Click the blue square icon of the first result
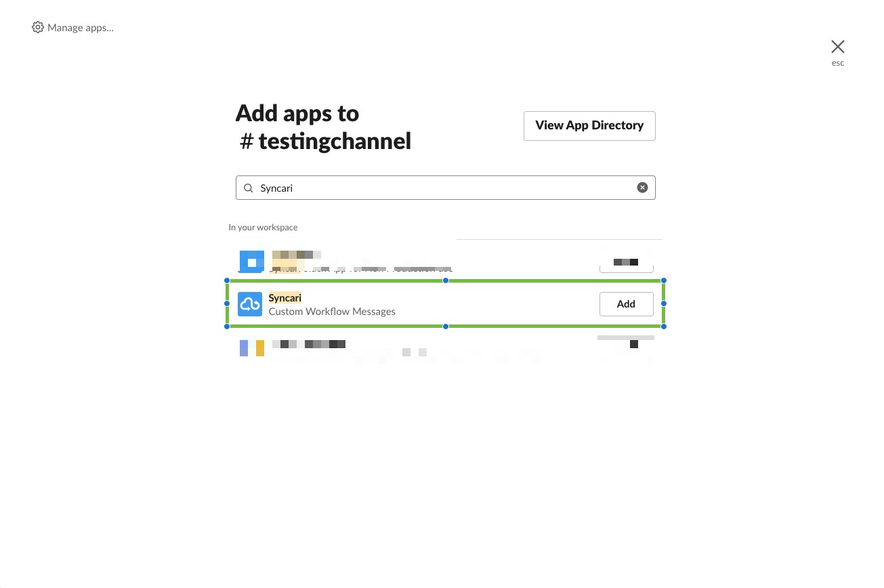Image resolution: width=884 pixels, height=588 pixels. coord(251,261)
